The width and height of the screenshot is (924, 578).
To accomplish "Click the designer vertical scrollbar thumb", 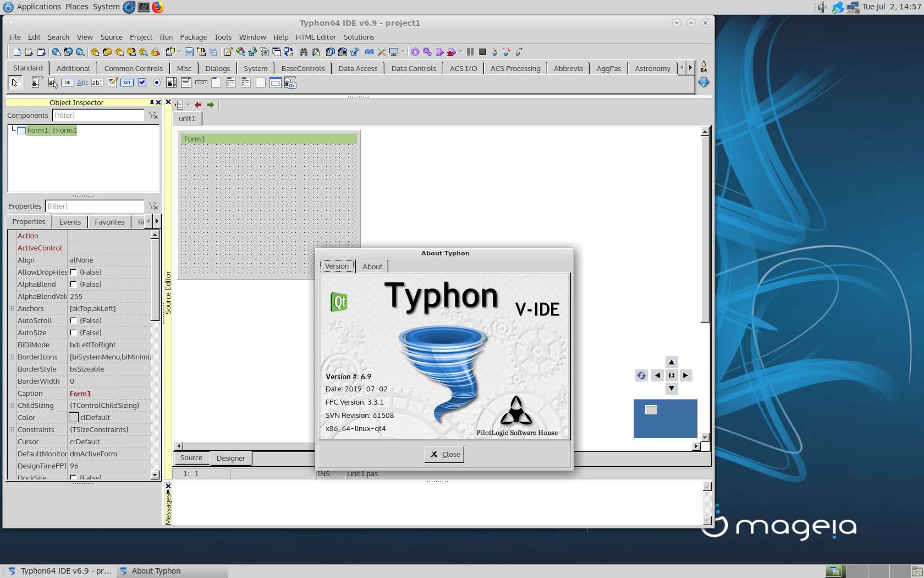I will [x=705, y=229].
